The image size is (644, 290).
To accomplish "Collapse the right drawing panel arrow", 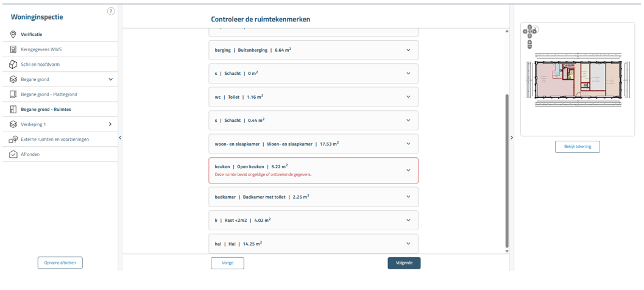I will pos(511,138).
